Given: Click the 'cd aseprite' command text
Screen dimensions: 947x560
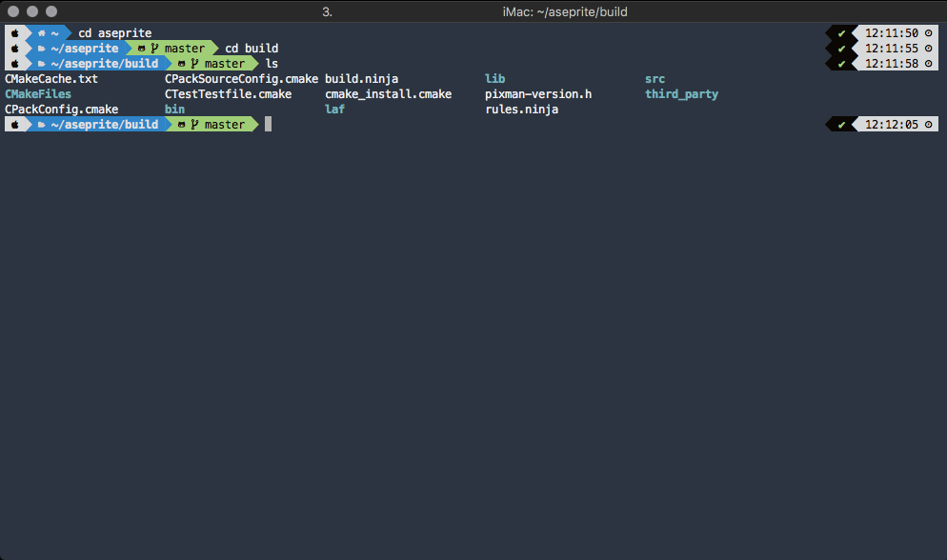Looking at the screenshot, I should click(x=114, y=33).
